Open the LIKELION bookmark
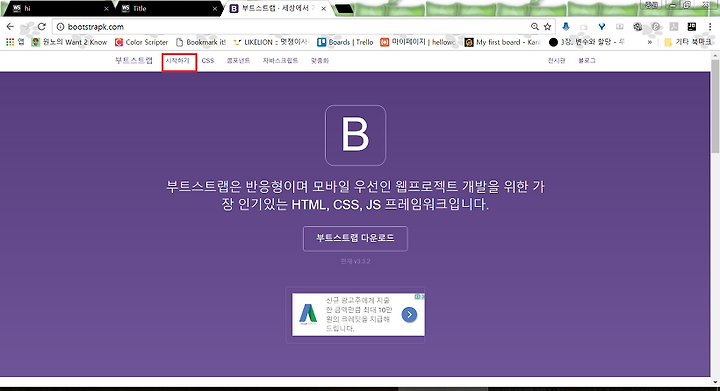Screen dimensions: 720x391 click(271, 42)
